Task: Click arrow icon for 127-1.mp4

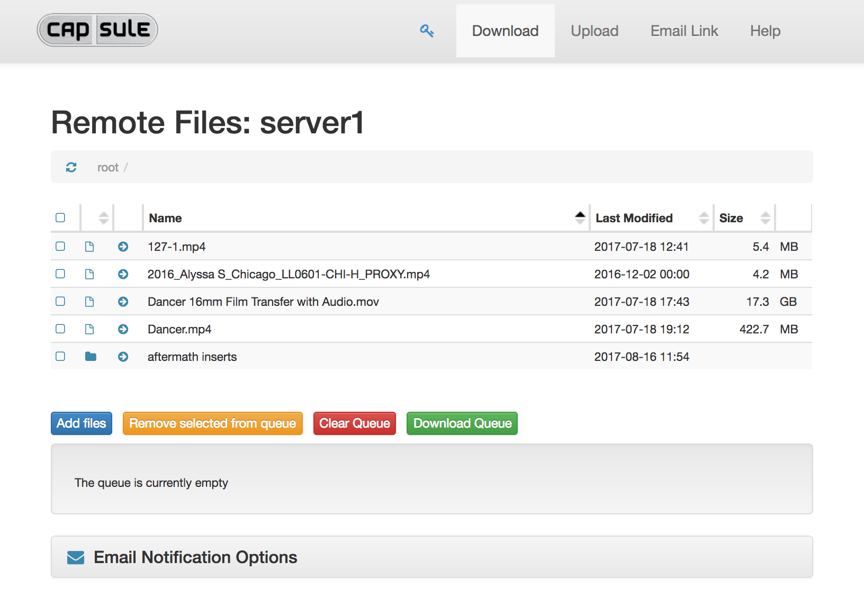Action: coord(123,247)
